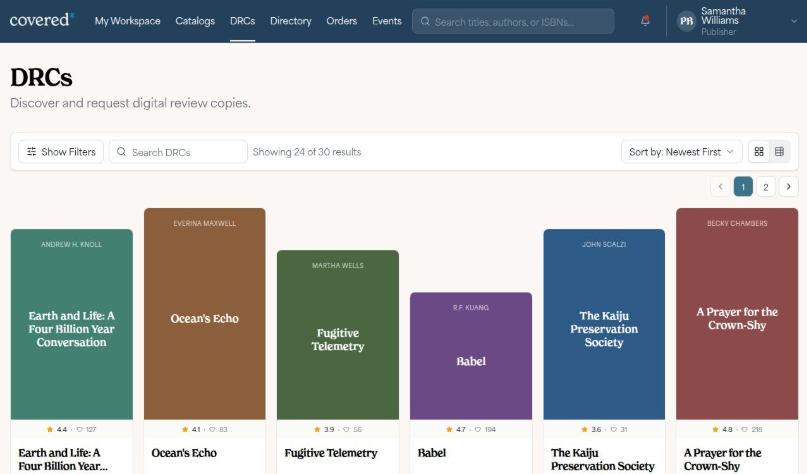This screenshot has width=807, height=474.
Task: Open the Sort by Newest First dropdown
Action: pyautogui.click(x=681, y=152)
